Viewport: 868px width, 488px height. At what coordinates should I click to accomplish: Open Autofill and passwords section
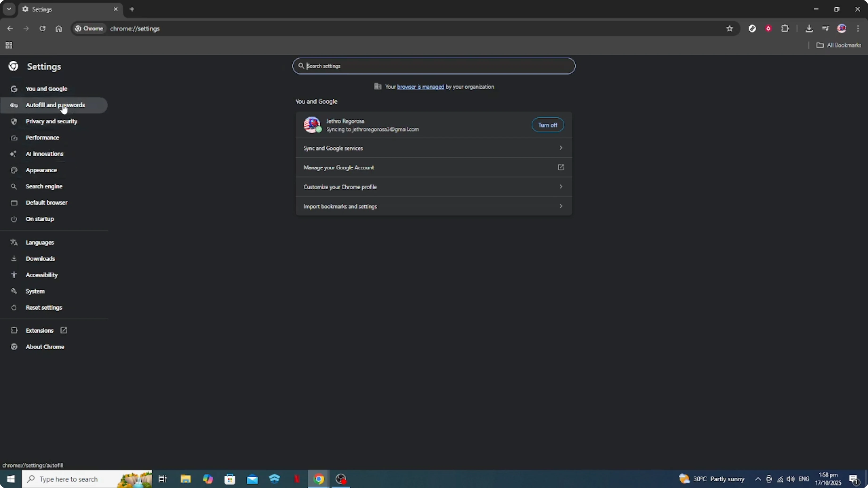[x=54, y=105]
